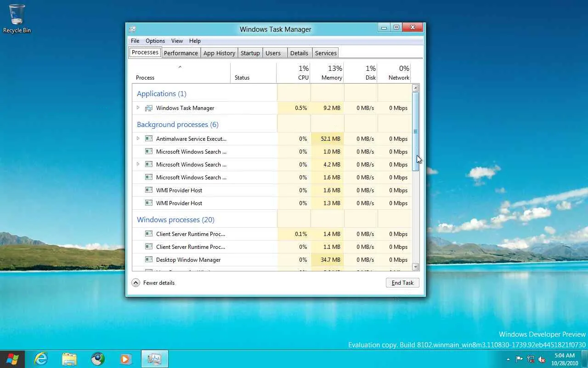This screenshot has width=588, height=368.
Task: Click the Windows Task Manager process row icon
Action: (x=148, y=108)
